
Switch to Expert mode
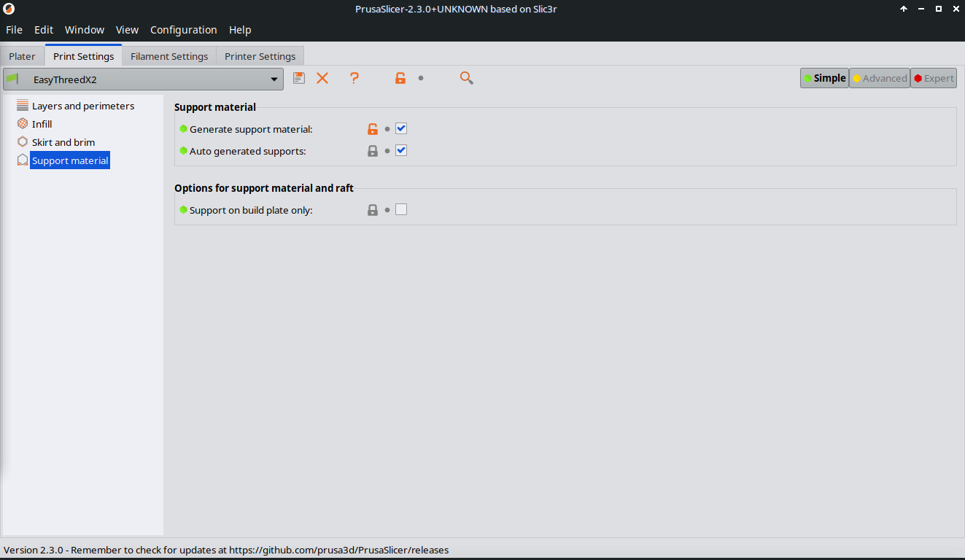(x=934, y=78)
